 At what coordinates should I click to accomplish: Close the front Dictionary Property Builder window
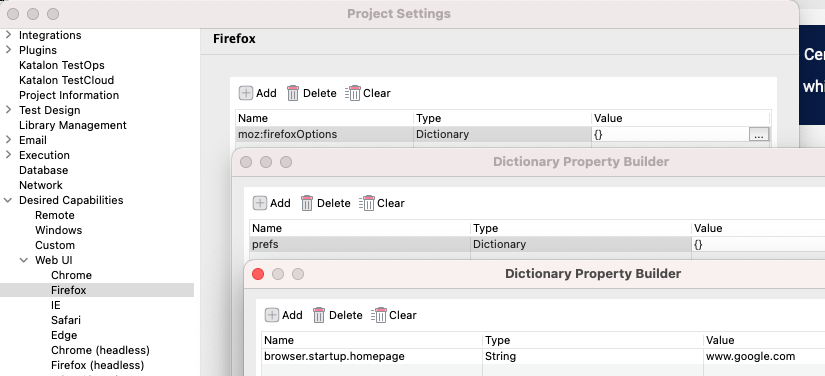(x=258, y=274)
